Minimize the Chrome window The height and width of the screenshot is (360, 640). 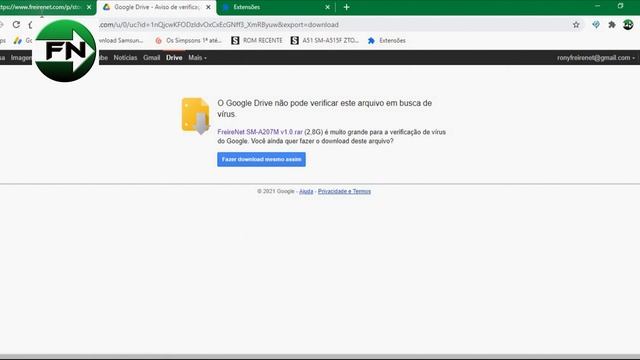597,6
